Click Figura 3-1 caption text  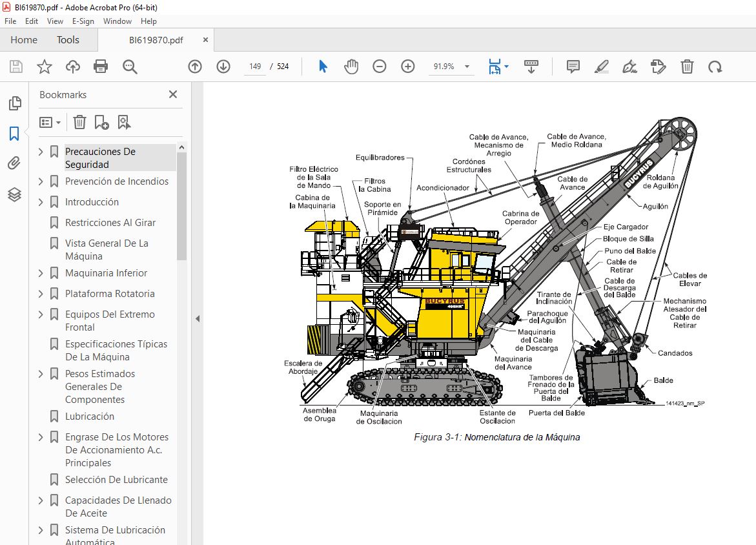[496, 437]
